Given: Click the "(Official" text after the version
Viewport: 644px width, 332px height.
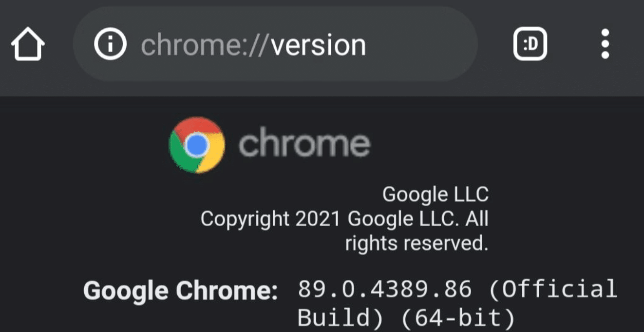Looking at the screenshot, I should point(553,290).
